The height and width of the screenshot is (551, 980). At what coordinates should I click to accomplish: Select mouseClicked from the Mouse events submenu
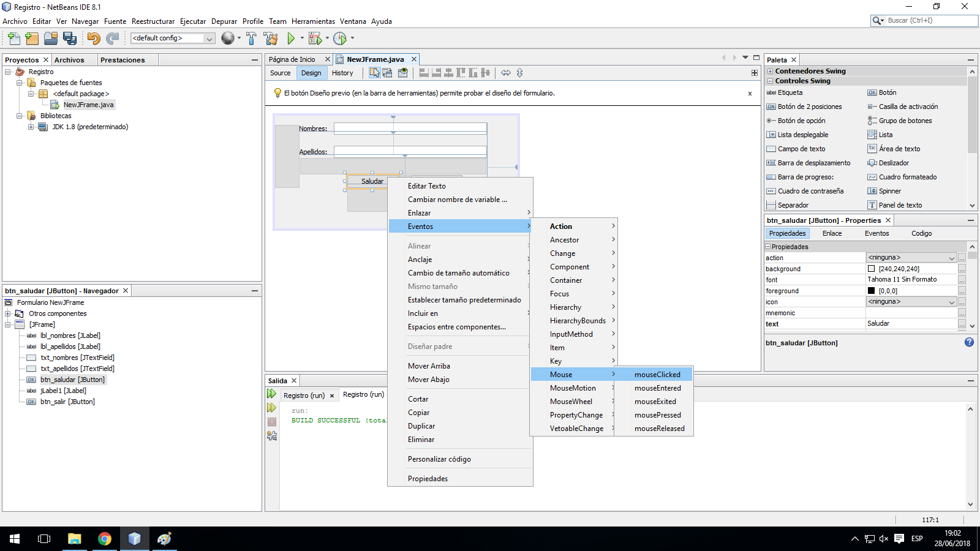[x=657, y=374]
